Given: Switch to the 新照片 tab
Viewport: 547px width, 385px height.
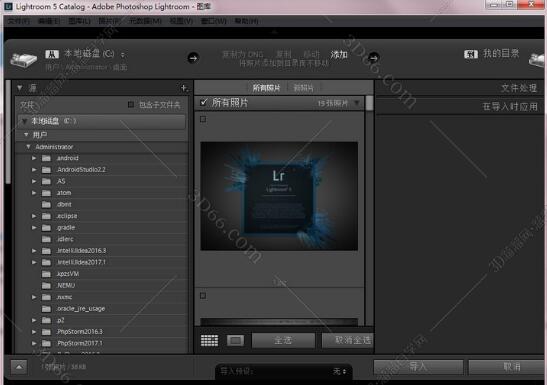Looking at the screenshot, I should tap(304, 88).
